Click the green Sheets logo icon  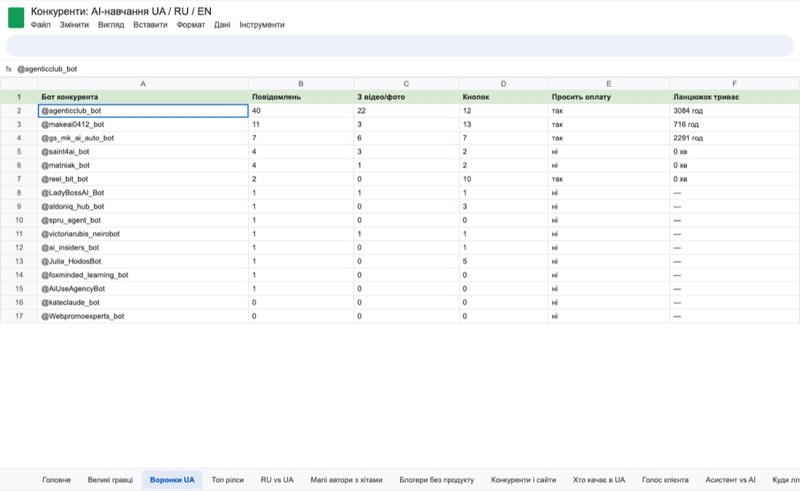coord(16,18)
